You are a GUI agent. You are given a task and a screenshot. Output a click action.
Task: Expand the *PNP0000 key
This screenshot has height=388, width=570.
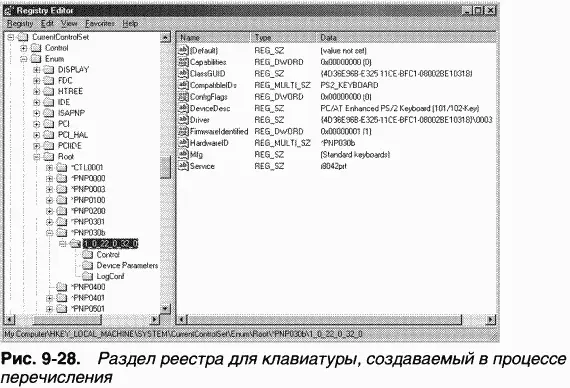49,179
